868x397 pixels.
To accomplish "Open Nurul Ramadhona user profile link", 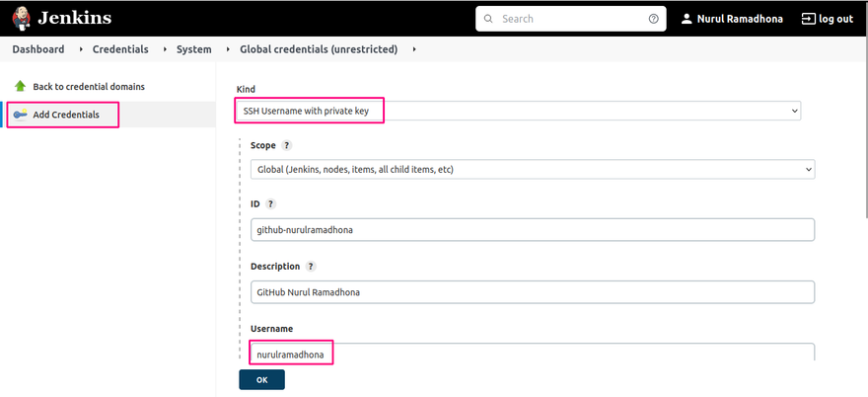I will [x=740, y=19].
